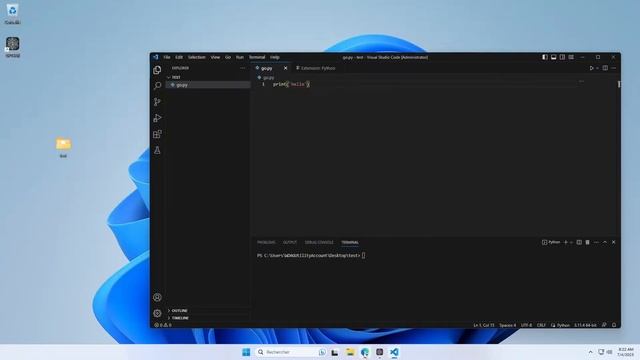Split the terminal

[x=579, y=242]
